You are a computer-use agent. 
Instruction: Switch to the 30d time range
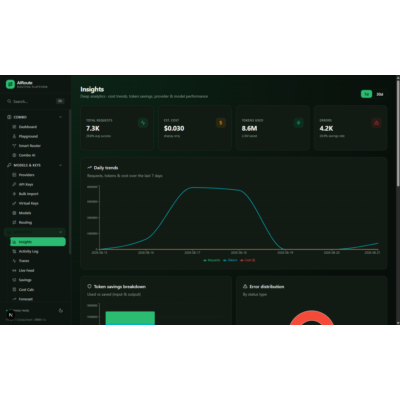[380, 94]
